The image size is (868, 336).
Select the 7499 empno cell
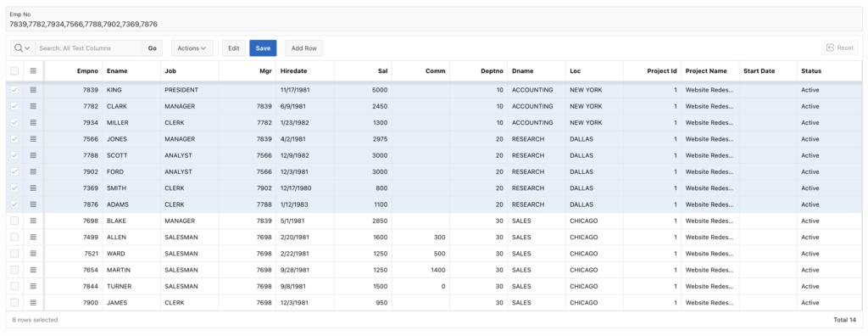coord(73,238)
